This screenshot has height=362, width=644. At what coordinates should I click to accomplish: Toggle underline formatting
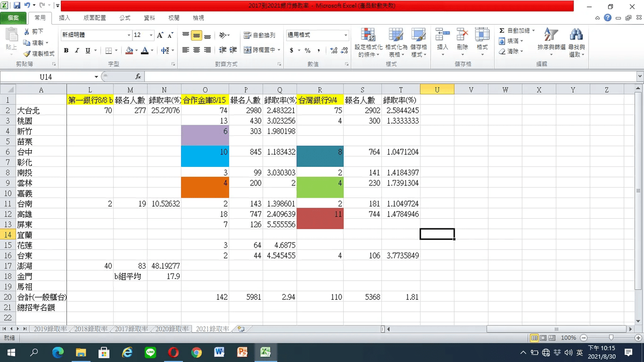point(88,50)
